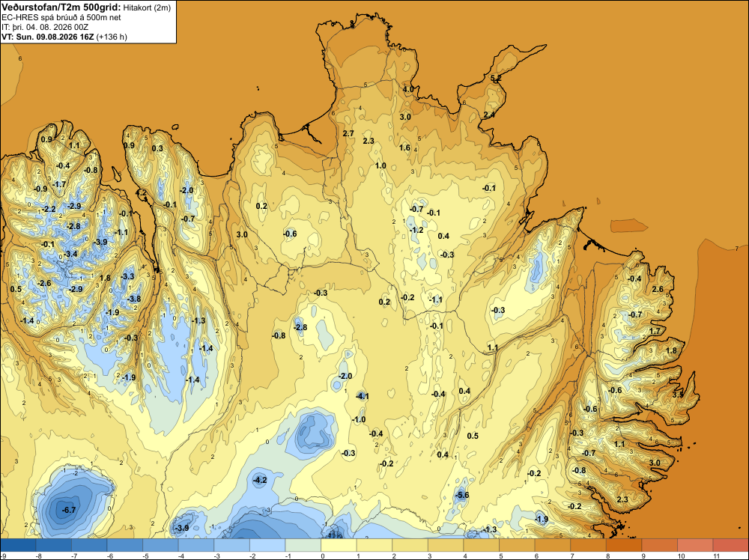This screenshot has width=749, height=560.
Task: Select legend swatch between -7 and -6
Action: 89,545
